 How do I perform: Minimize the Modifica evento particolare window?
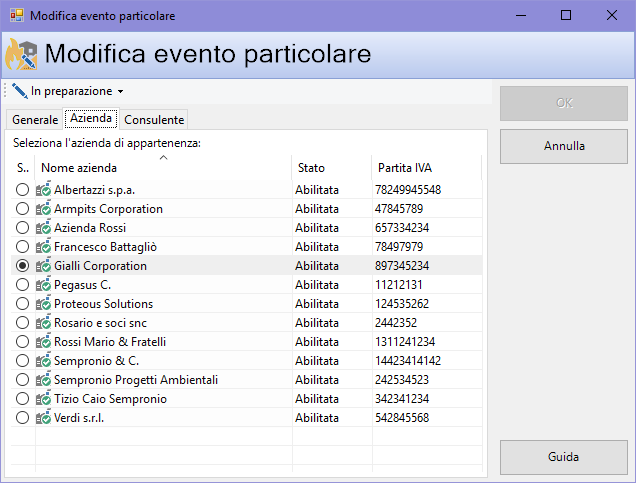[x=521, y=15]
